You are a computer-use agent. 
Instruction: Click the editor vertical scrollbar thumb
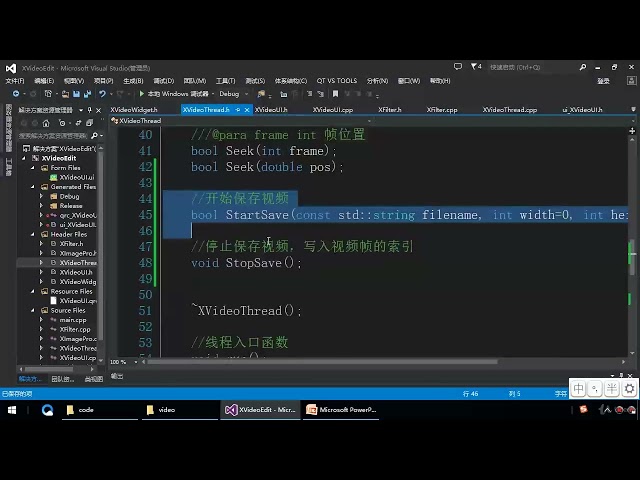[x=632, y=257]
